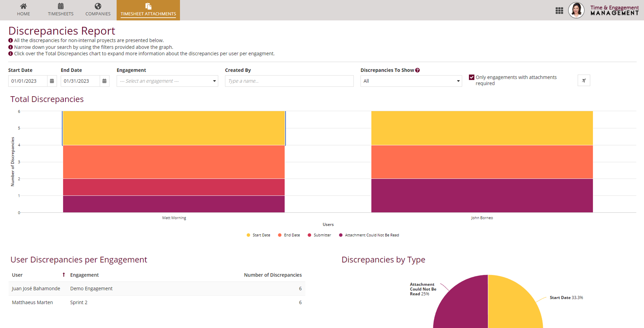Select the Matthaeus Marten row
Image resolution: width=644 pixels, height=328 pixels.
tap(157, 302)
